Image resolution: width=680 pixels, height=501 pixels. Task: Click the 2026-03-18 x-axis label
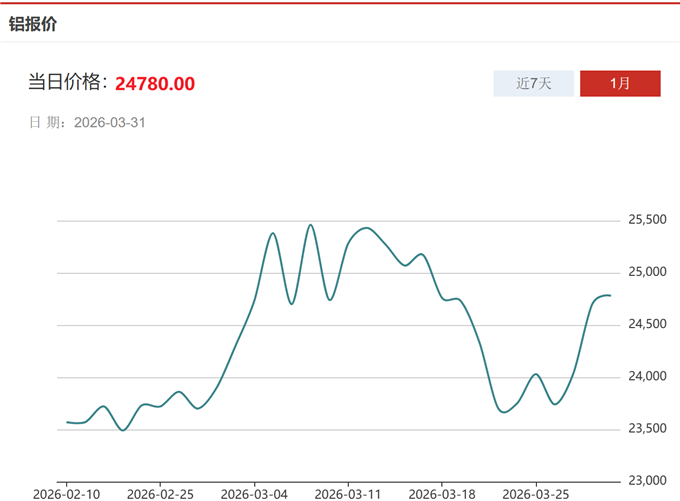coord(442,494)
